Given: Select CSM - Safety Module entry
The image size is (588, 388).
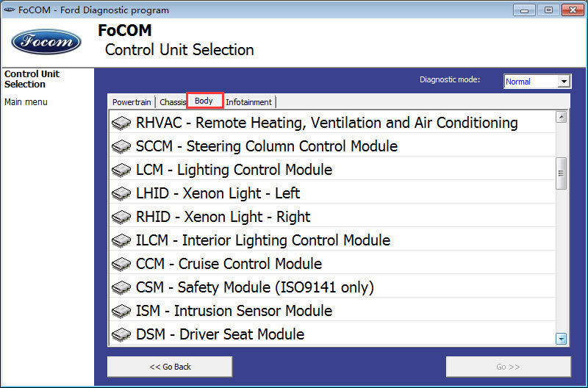Looking at the screenshot, I should click(x=332, y=287).
